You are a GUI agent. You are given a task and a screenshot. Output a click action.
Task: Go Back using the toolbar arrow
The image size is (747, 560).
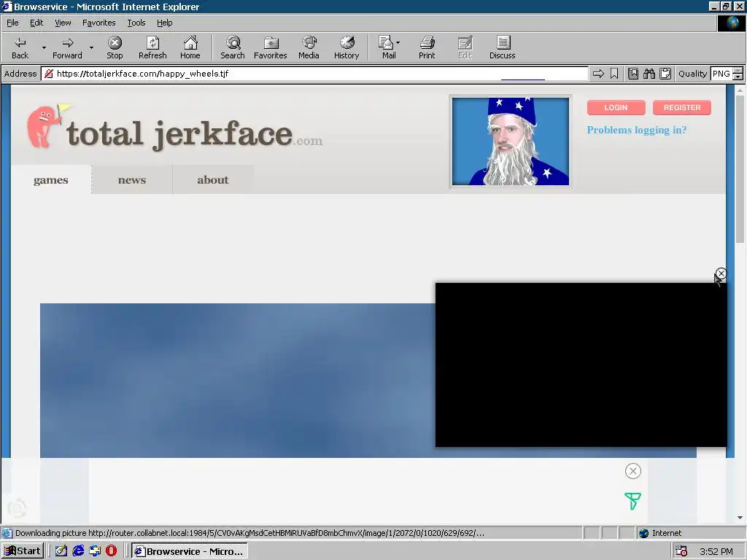20,47
